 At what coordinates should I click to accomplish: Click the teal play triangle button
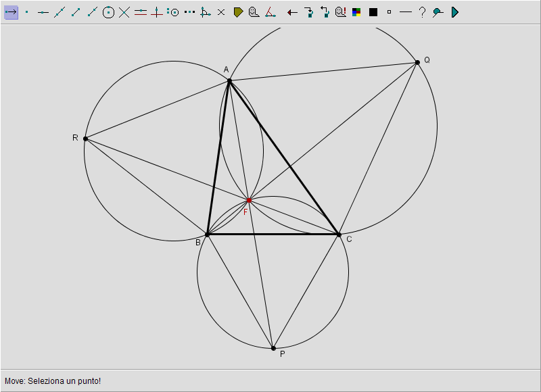tap(455, 12)
